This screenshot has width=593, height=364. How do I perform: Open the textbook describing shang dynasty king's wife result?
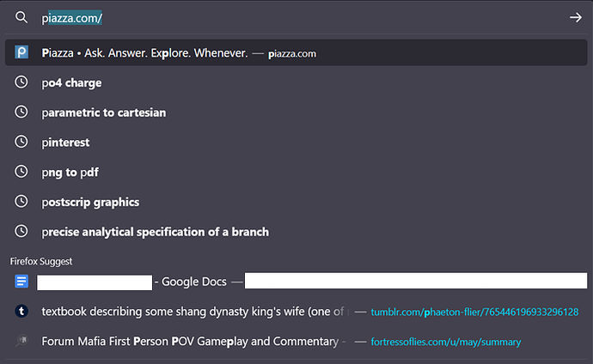click(x=296, y=311)
